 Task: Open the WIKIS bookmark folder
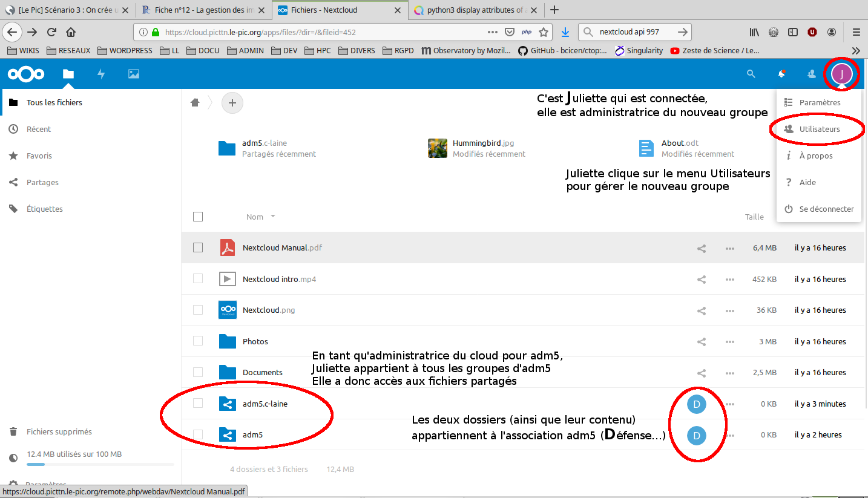tap(22, 51)
